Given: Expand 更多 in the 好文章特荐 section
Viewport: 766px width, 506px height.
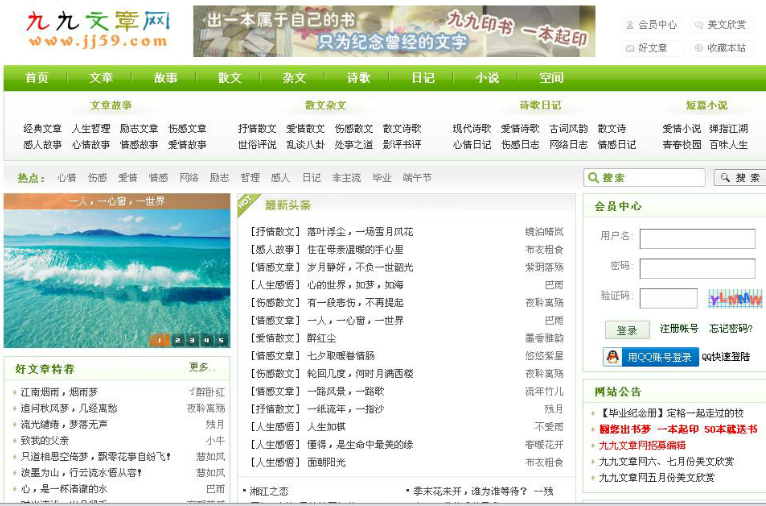Looking at the screenshot, I should tap(201, 368).
